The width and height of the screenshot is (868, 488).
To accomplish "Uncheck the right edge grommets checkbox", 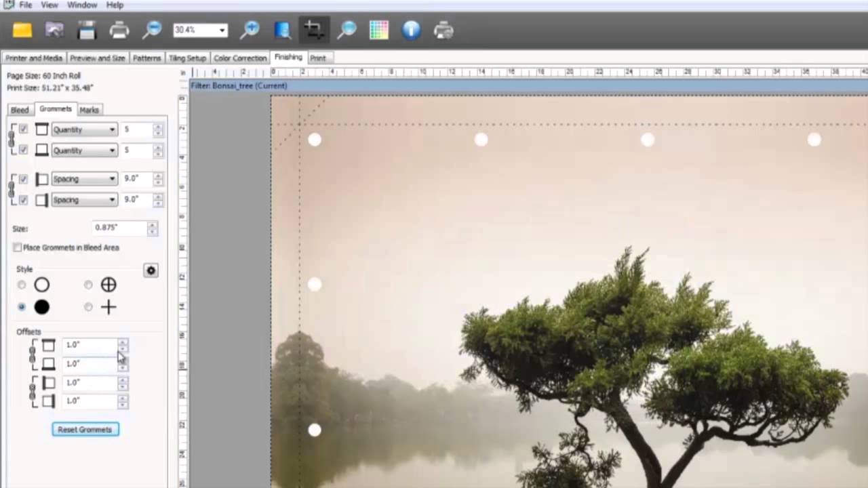I will 24,200.
